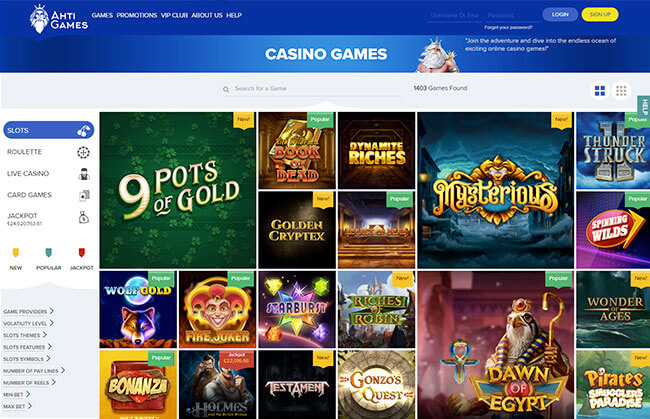The image size is (650, 419).
Task: Click the search magnifier icon
Action: click(226, 89)
